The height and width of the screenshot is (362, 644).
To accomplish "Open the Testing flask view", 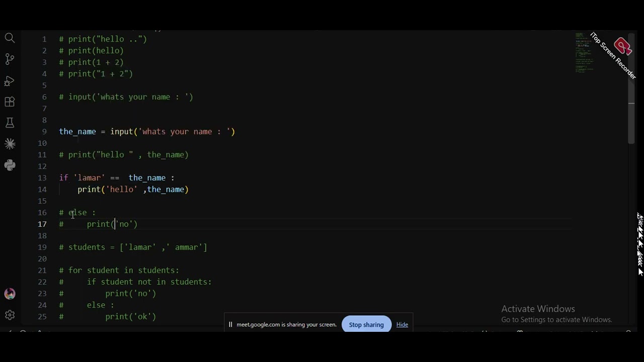I will (x=10, y=123).
